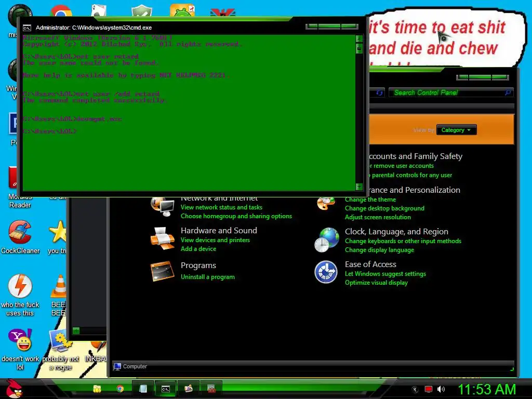Select the red CCleaner-style desktop icon
Screen dimensions: 532x399
click(x=20, y=232)
